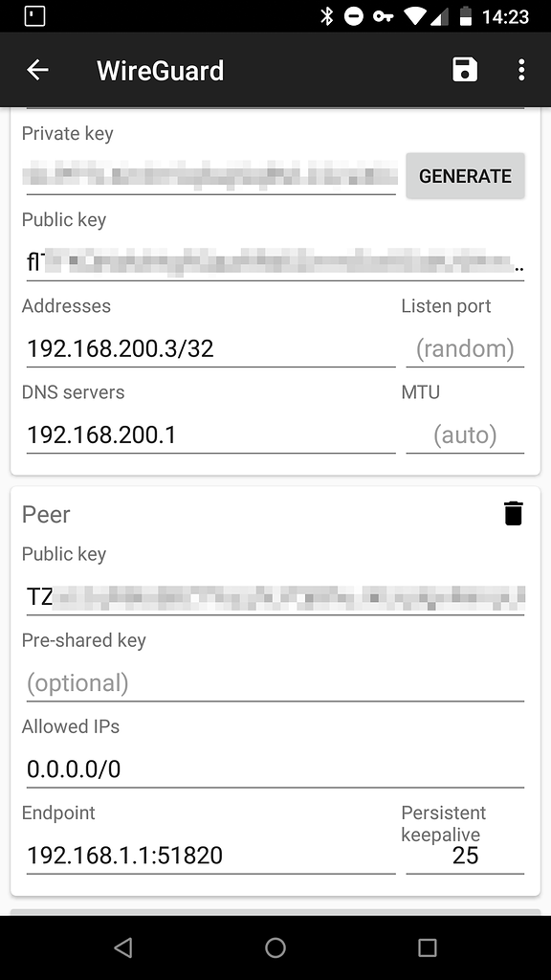551x980 pixels.
Task: Open recent apps with square button
Action: [x=428, y=947]
